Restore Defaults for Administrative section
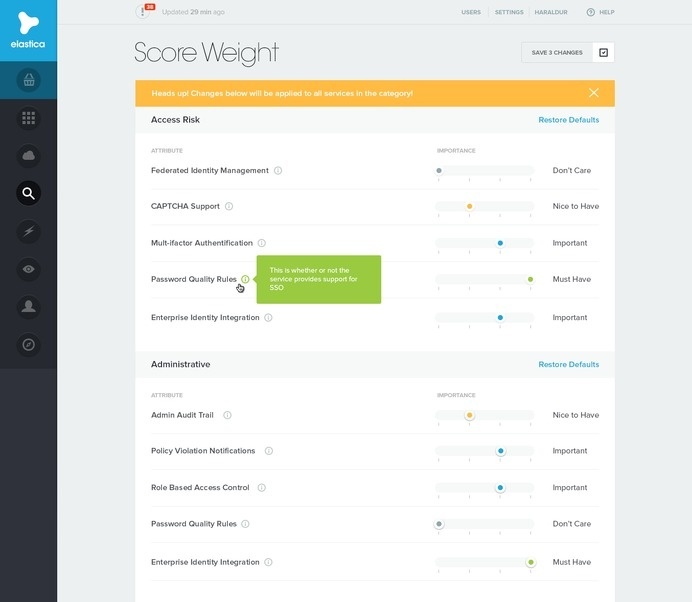Screen dimensions: 692x602 pyautogui.click(x=568, y=364)
